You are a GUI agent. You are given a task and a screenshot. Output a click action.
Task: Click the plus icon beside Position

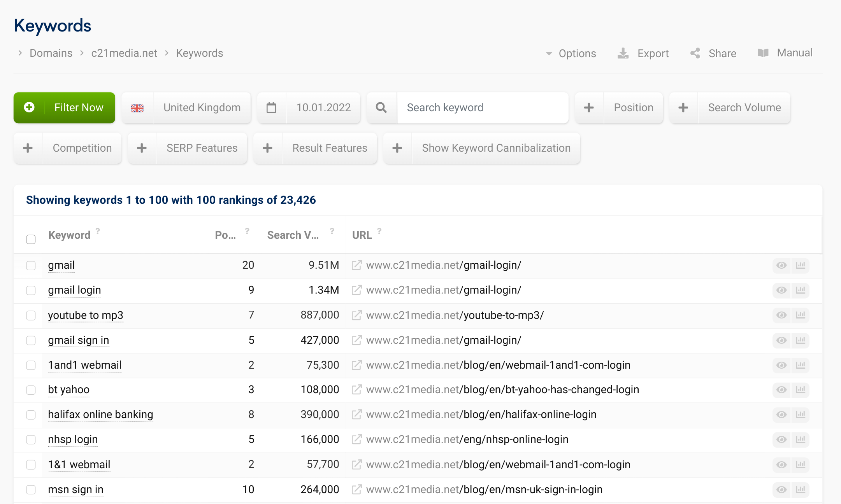tap(589, 108)
